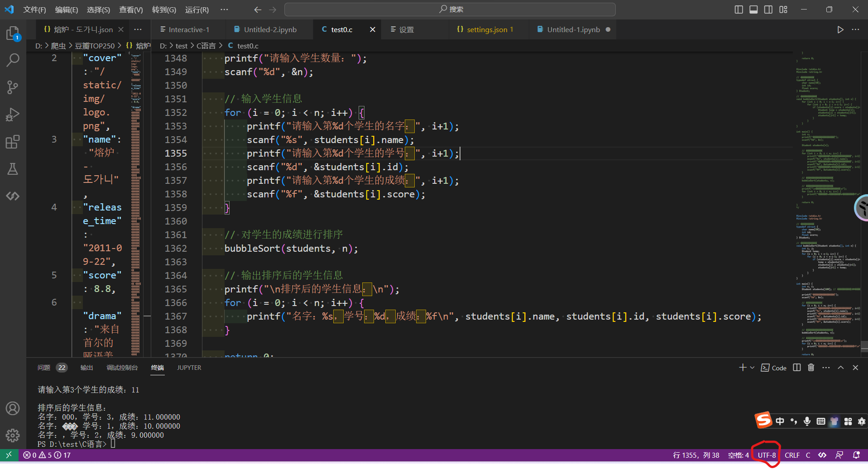The image size is (868, 469).
Task: Open the Extensions view
Action: [13, 142]
